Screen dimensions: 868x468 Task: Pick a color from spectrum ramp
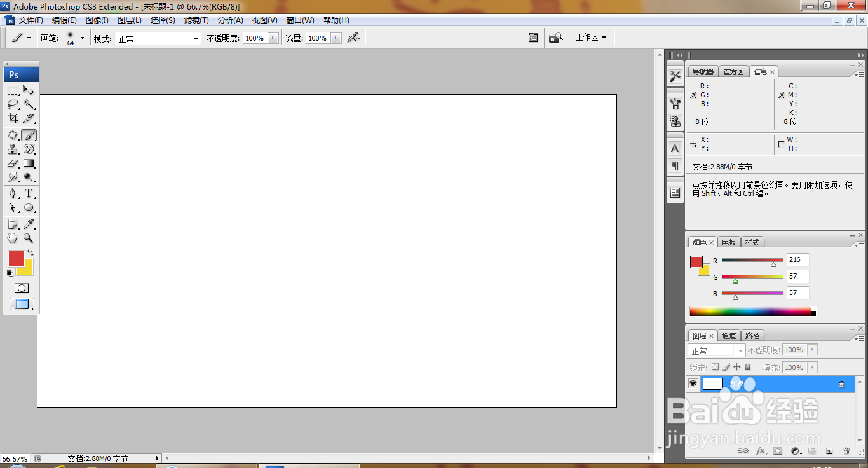coord(750,312)
